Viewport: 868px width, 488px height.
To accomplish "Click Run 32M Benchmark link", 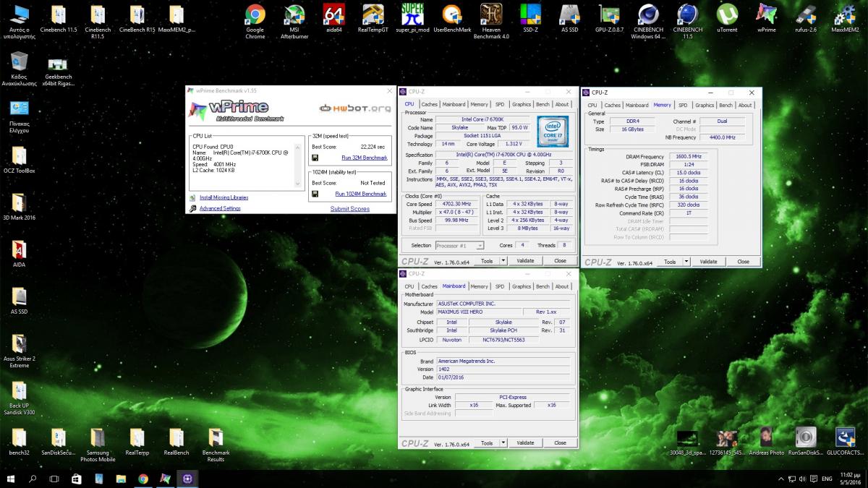I will [365, 157].
